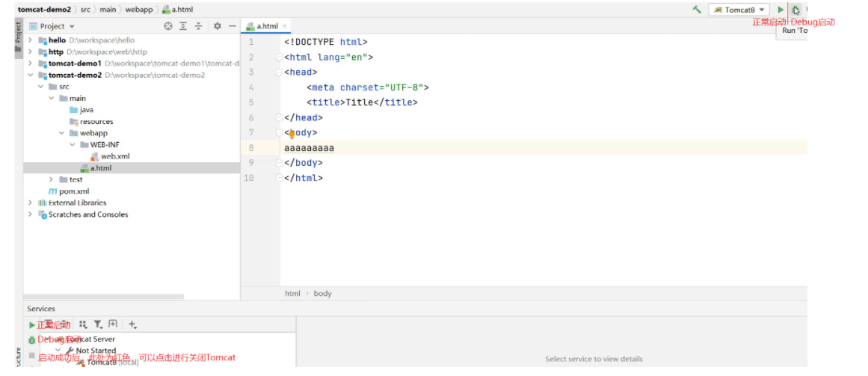Fold the html tag at line 2
The image size is (868, 376).
point(278,57)
